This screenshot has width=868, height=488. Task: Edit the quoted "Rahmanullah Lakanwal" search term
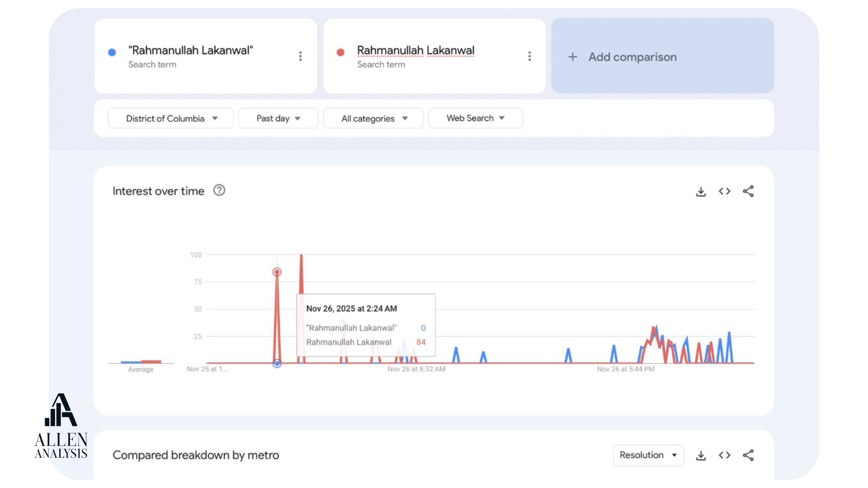190,50
